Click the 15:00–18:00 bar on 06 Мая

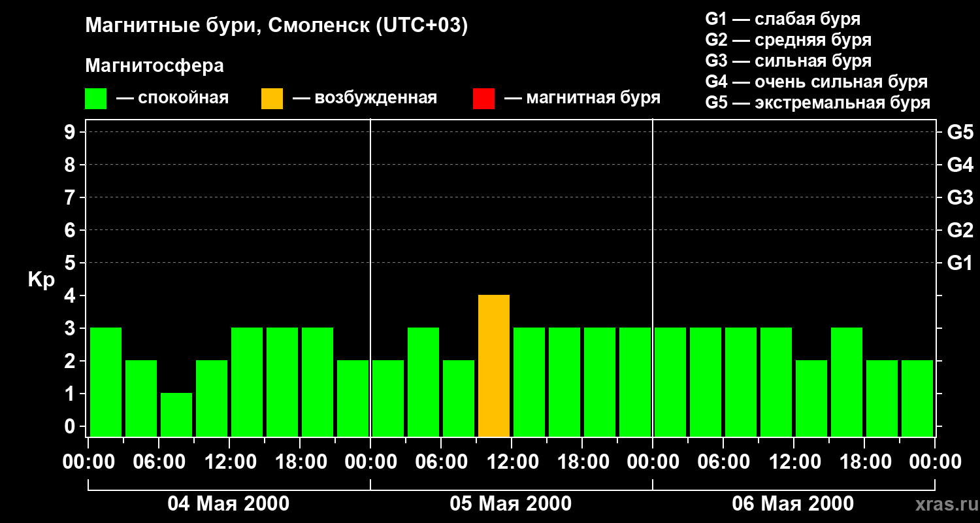point(847,382)
